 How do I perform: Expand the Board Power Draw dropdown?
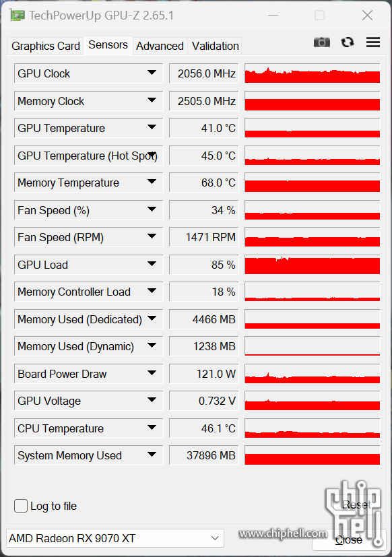click(x=152, y=373)
